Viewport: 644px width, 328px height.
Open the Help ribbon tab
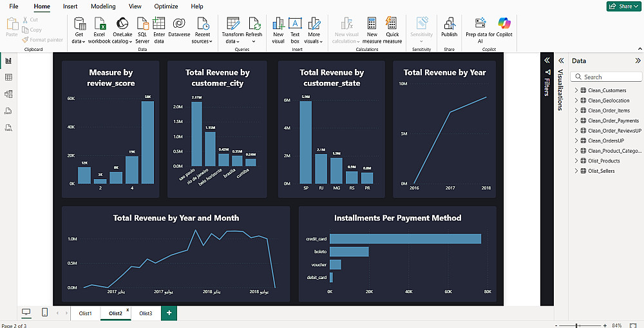coord(197,6)
